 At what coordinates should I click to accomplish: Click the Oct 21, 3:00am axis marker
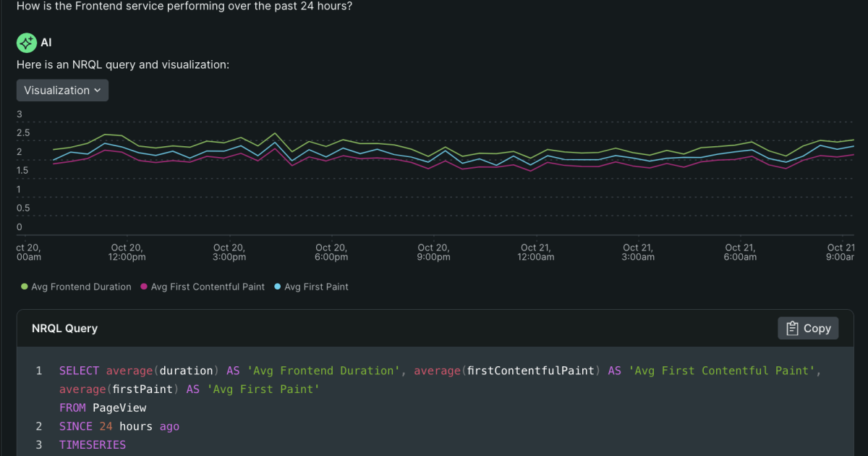tap(638, 251)
